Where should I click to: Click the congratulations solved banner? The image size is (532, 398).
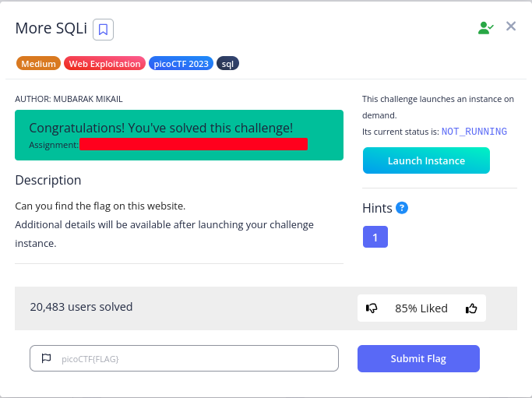point(179,128)
